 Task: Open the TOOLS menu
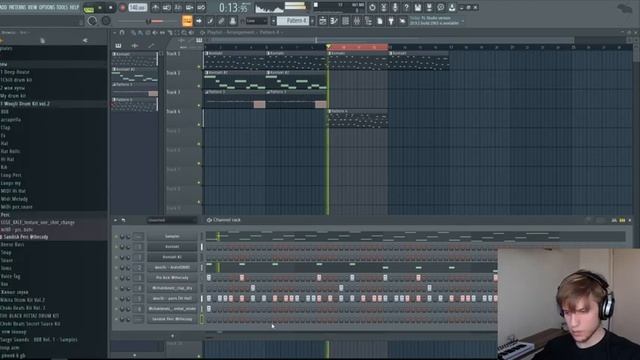[x=62, y=7]
